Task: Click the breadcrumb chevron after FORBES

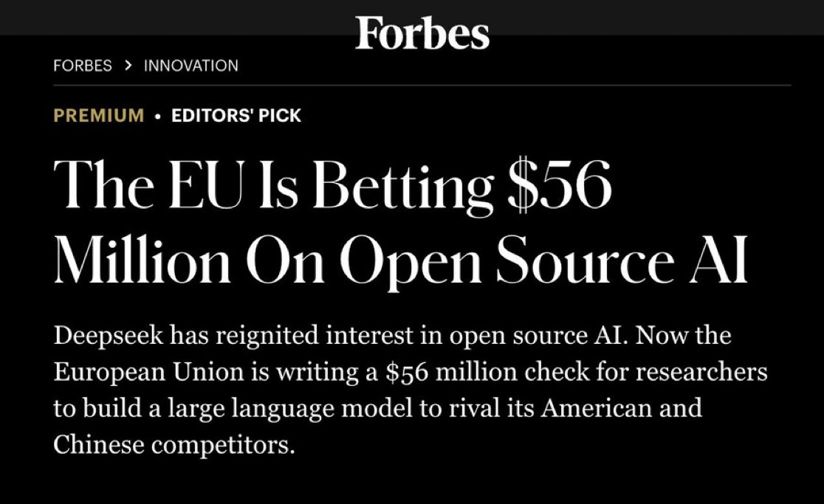Action: pyautogui.click(x=128, y=66)
